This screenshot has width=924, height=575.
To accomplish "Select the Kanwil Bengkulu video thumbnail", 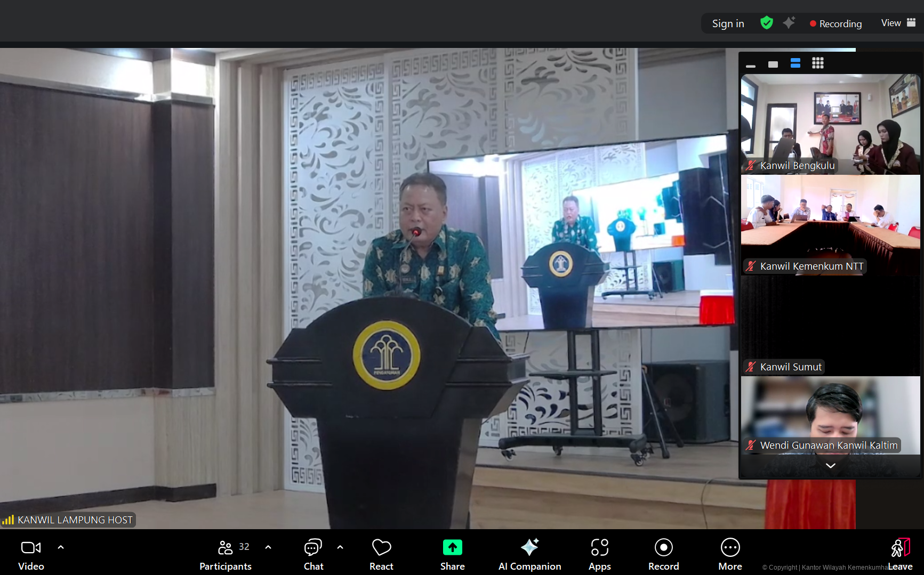I will (830, 124).
